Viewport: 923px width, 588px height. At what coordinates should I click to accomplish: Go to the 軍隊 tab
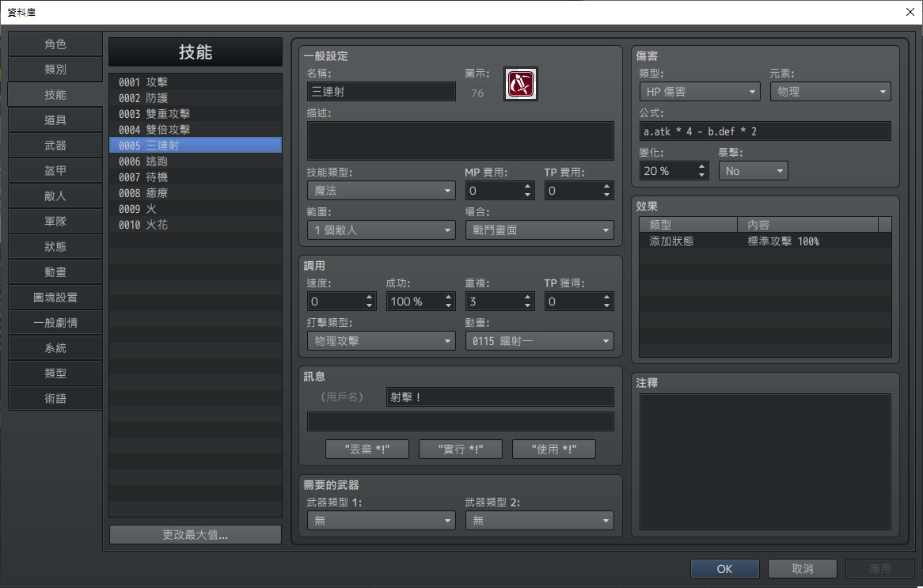(x=55, y=222)
